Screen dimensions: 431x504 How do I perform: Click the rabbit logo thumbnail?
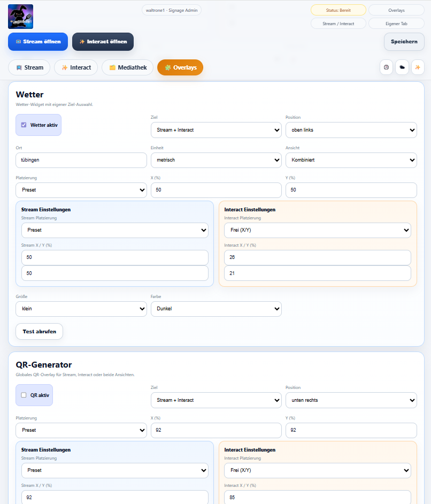pos(20,17)
